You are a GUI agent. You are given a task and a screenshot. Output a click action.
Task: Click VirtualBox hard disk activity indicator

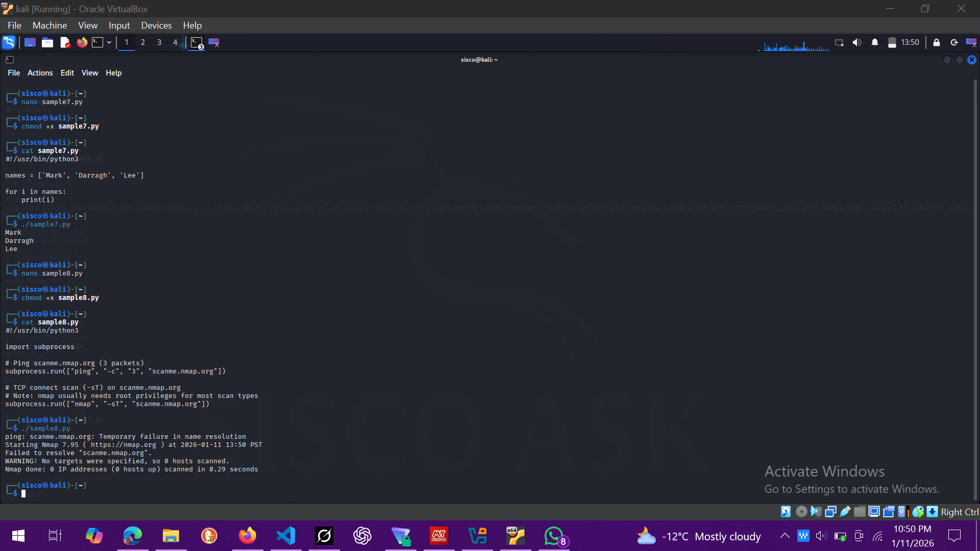coord(786,512)
